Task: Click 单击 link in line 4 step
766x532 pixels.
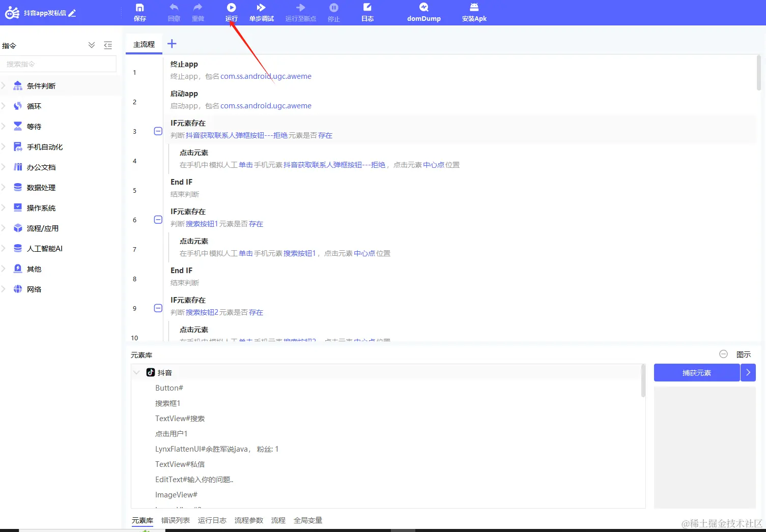Action: click(246, 165)
